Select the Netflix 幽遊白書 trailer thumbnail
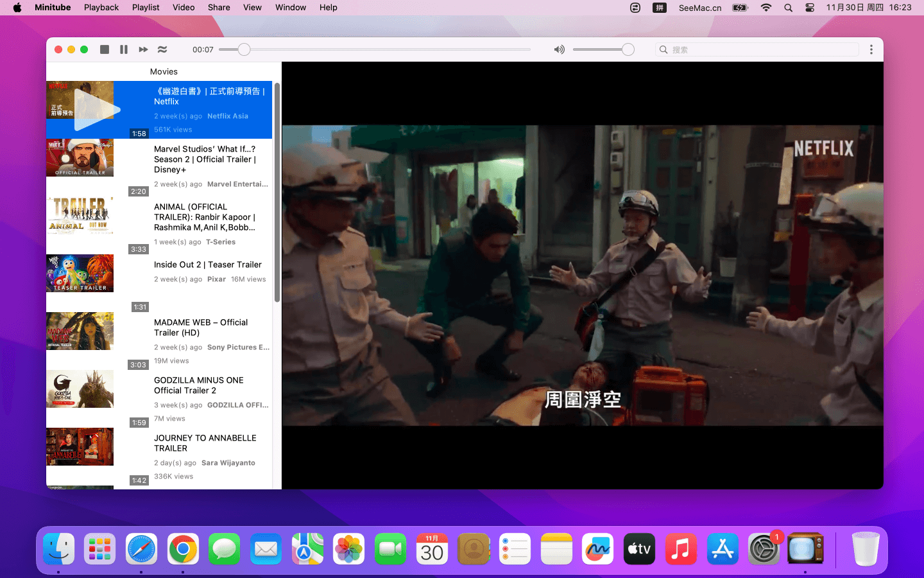924x578 pixels. (x=80, y=100)
